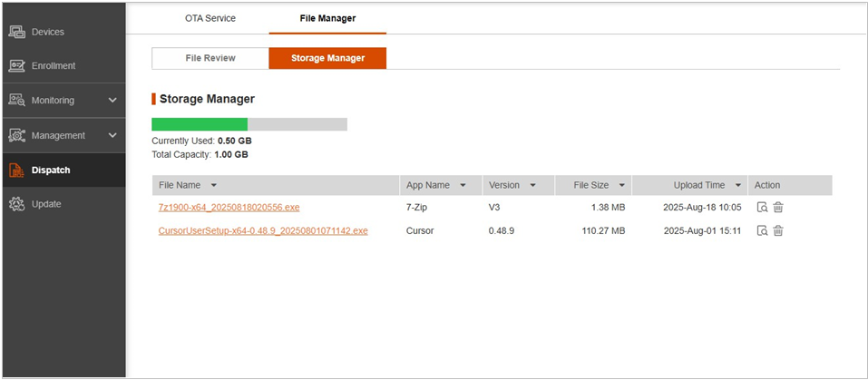Screen dimensions: 868x380
Task: Open the App Name column dropdown arrow
Action: 463,185
